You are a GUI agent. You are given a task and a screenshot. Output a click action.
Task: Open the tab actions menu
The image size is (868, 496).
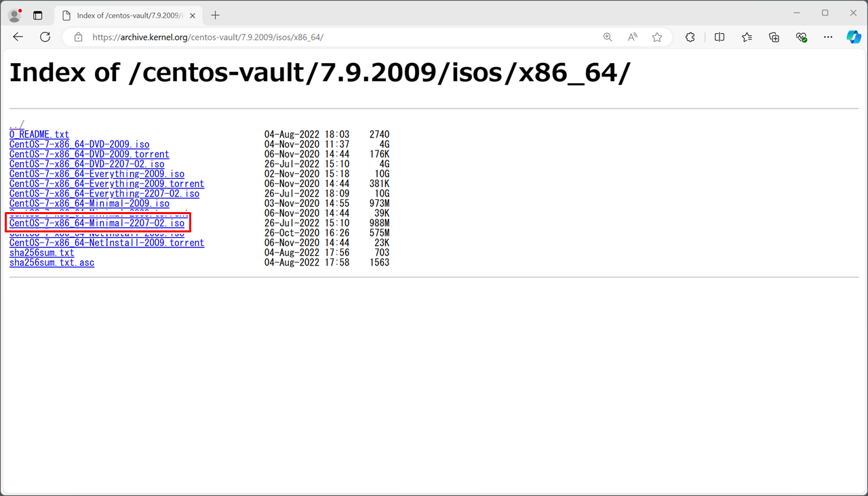(37, 15)
